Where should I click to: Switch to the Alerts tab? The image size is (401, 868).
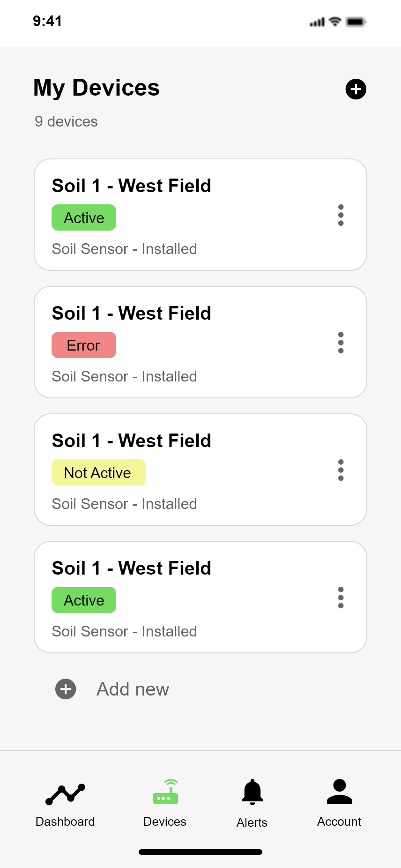pyautogui.click(x=252, y=802)
